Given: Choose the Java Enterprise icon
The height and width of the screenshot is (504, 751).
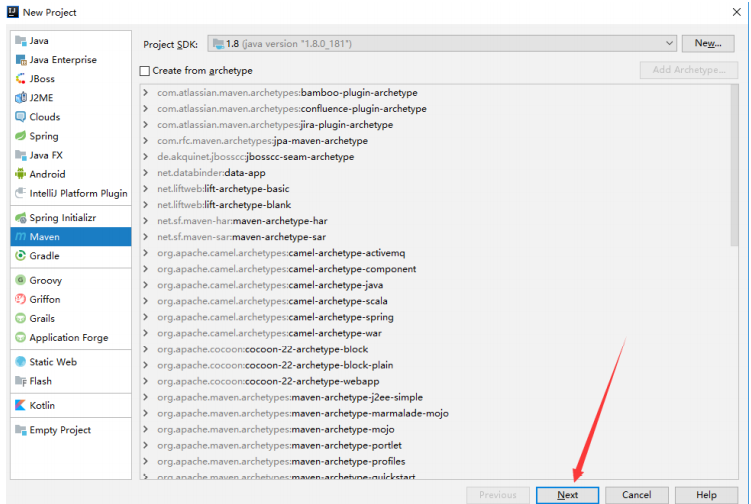Looking at the screenshot, I should pos(21,60).
